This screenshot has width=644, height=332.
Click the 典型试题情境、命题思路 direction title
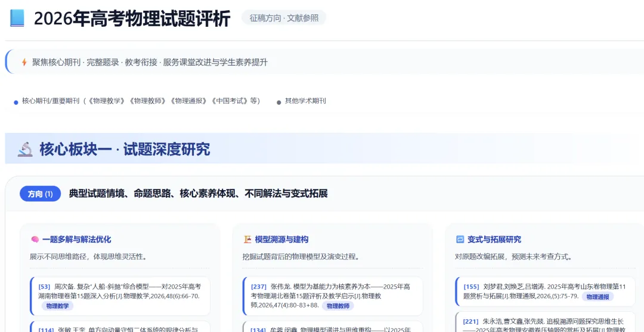coord(199,194)
